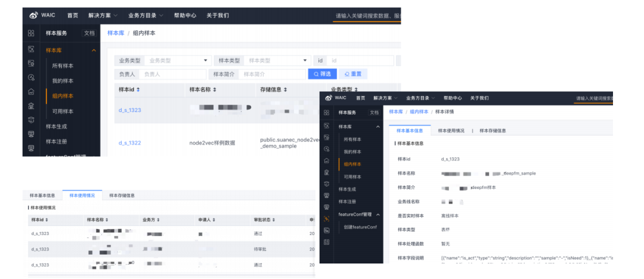
Task: Open 帮助中心 in the detail window navbar
Action: (453, 98)
